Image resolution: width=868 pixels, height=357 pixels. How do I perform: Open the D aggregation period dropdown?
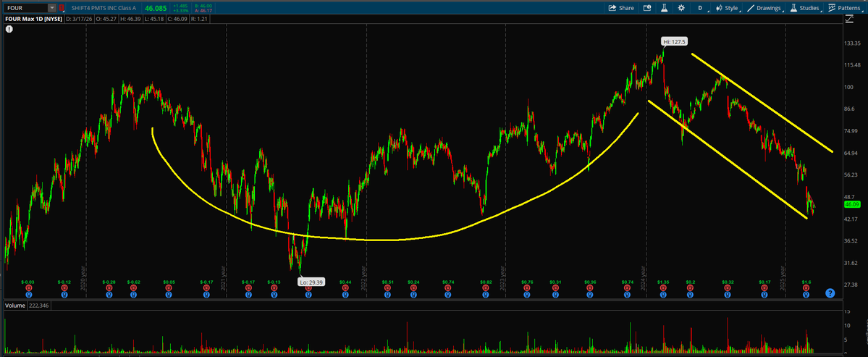(701, 8)
